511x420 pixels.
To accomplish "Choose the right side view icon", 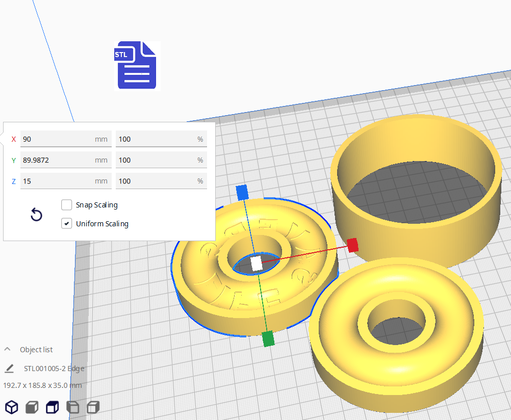I will 93,407.
